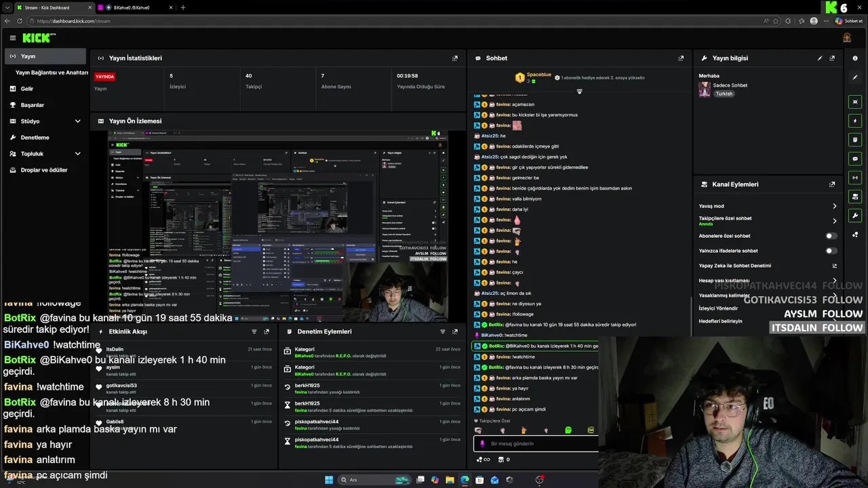Open Microsoft Edge from the taskbar
868x488 pixels.
(465, 480)
